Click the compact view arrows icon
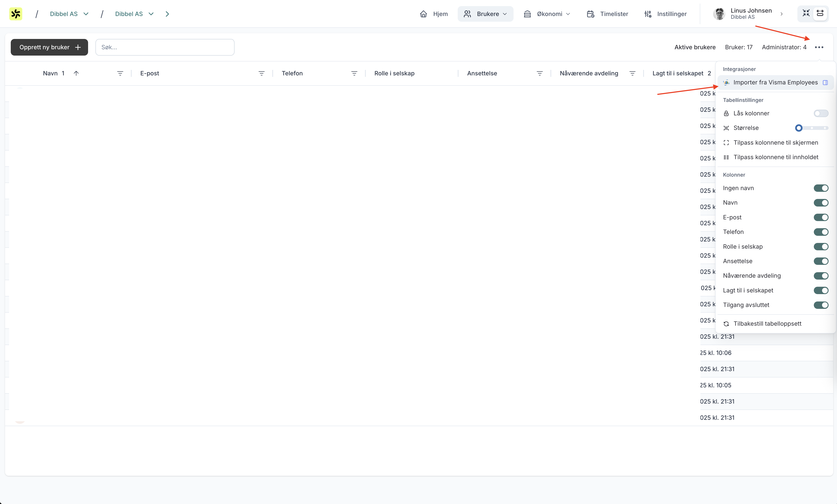The image size is (837, 504). click(x=806, y=13)
